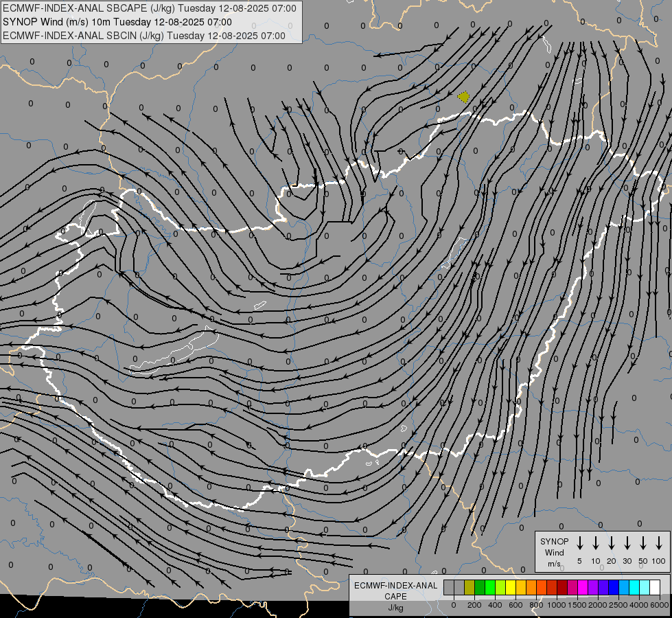This screenshot has height=618, width=672.
Task: Click the 30 m/s wind legend arrow
Action: pos(627,542)
